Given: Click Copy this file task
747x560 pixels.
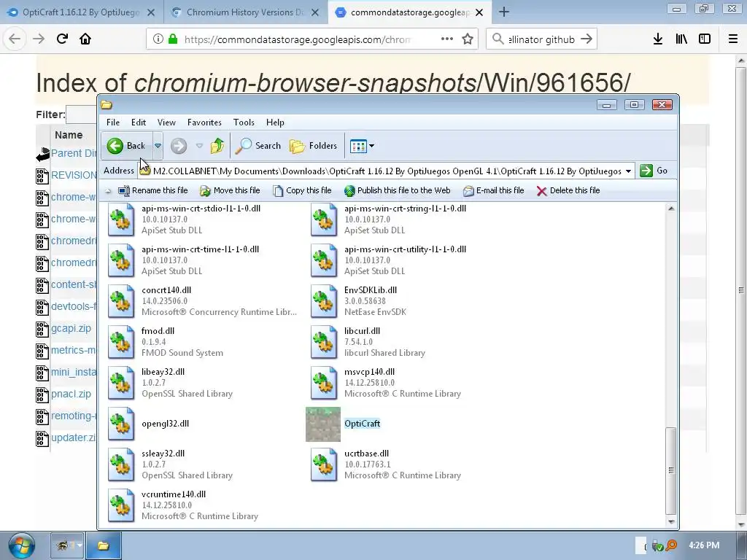Looking at the screenshot, I should click(302, 190).
